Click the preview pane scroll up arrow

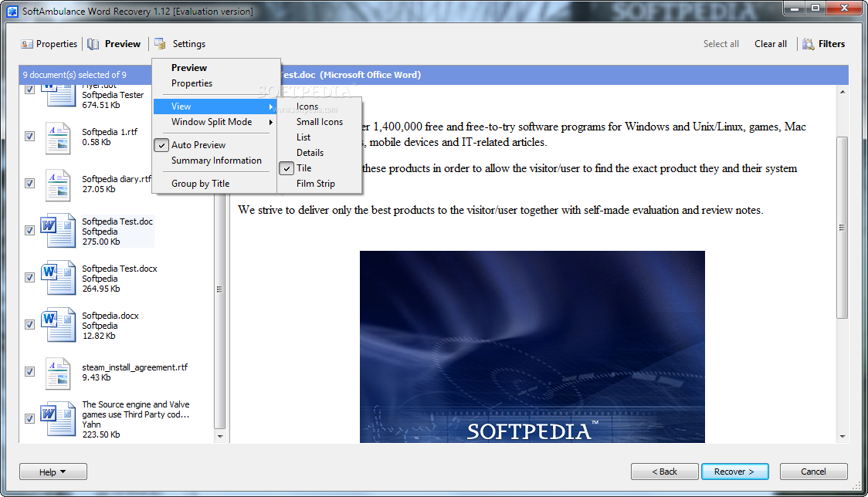842,92
